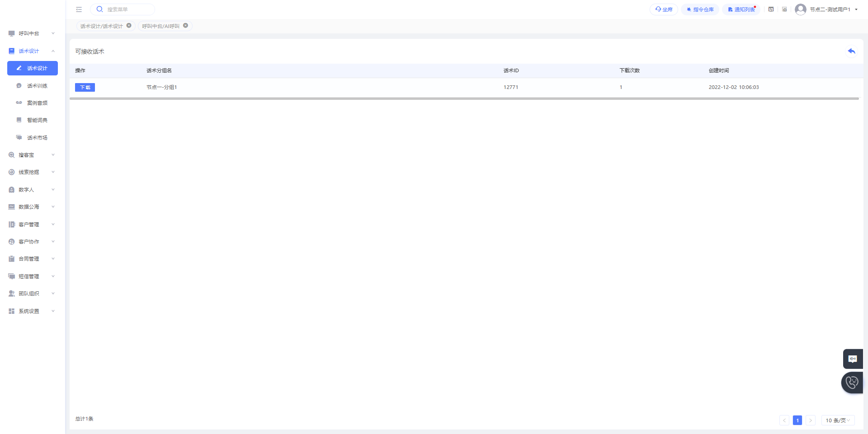Click the 总计1条 total count text
The height and width of the screenshot is (434, 868).
[x=85, y=419]
